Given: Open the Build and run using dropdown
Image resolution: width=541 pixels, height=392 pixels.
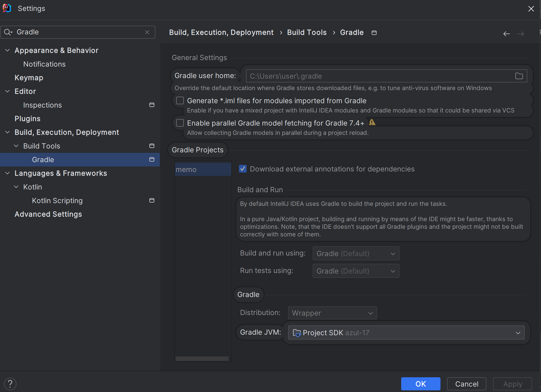Looking at the screenshot, I should [x=356, y=253].
